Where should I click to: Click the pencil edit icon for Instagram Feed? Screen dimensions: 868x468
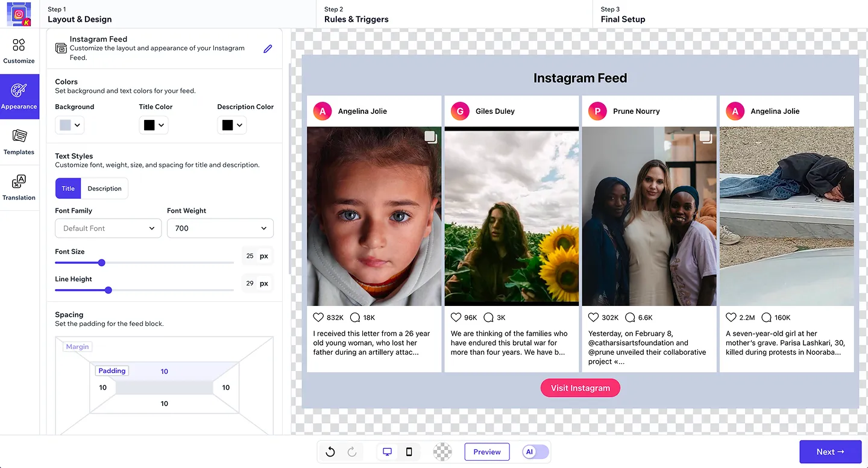(x=268, y=49)
